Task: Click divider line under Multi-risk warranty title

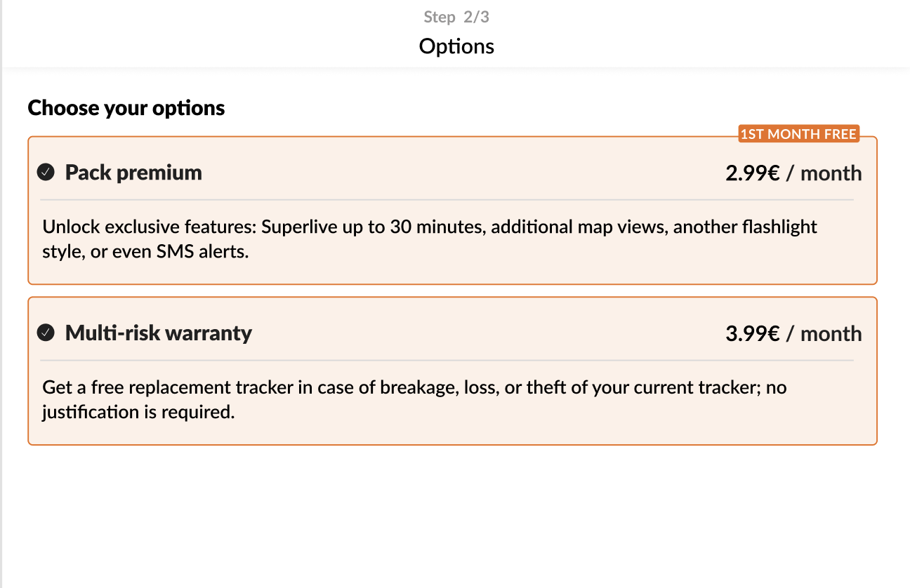Action: 447,361
